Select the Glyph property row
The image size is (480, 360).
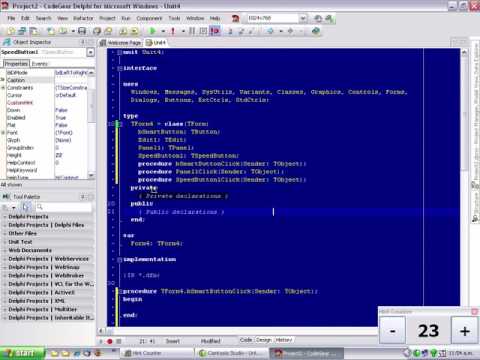tap(47, 140)
